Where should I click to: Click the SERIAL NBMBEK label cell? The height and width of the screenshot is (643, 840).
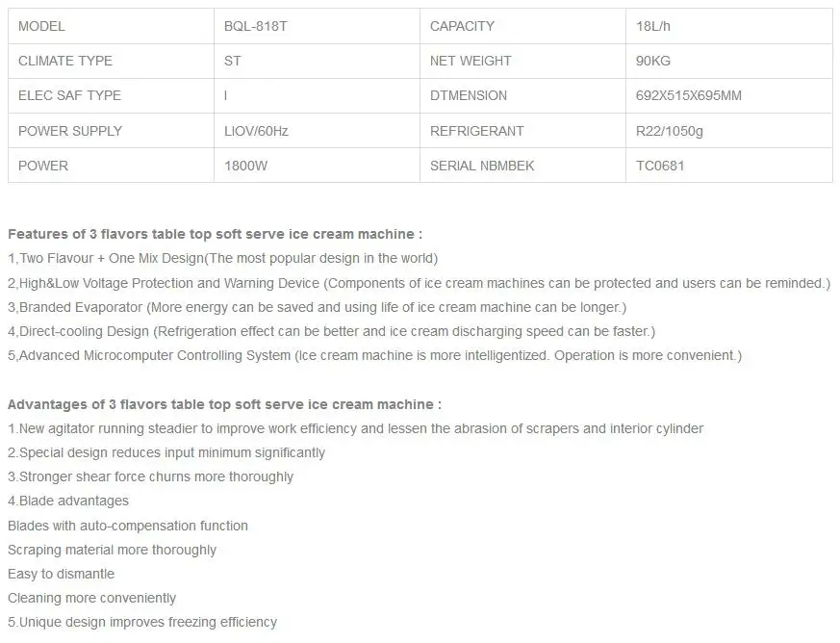point(522,166)
